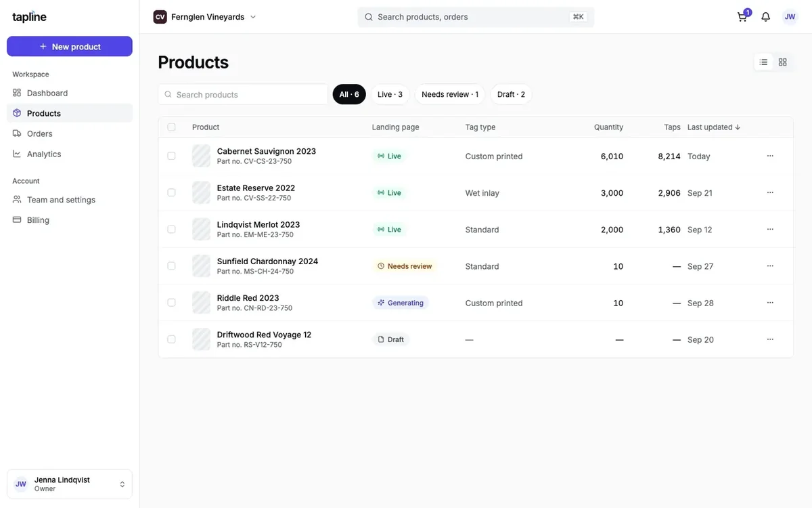
Task: Click the Live status badge on Cabernet Sauvignon
Action: point(389,156)
